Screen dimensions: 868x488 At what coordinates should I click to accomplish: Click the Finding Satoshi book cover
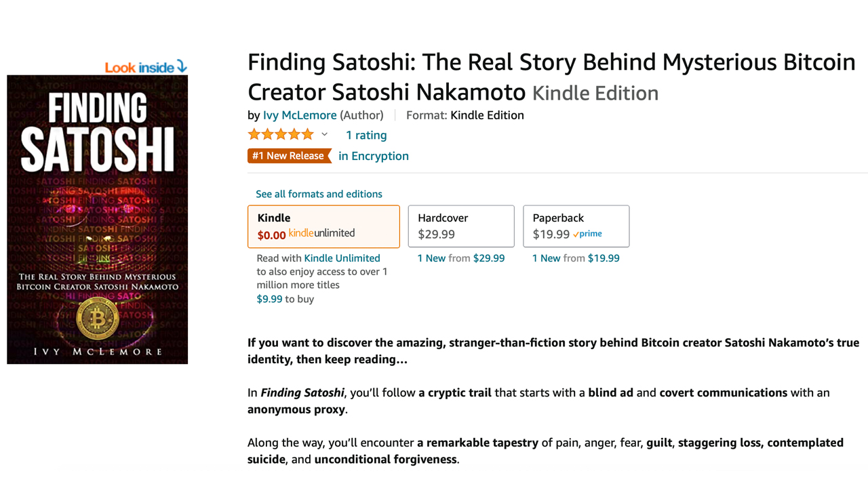click(97, 220)
